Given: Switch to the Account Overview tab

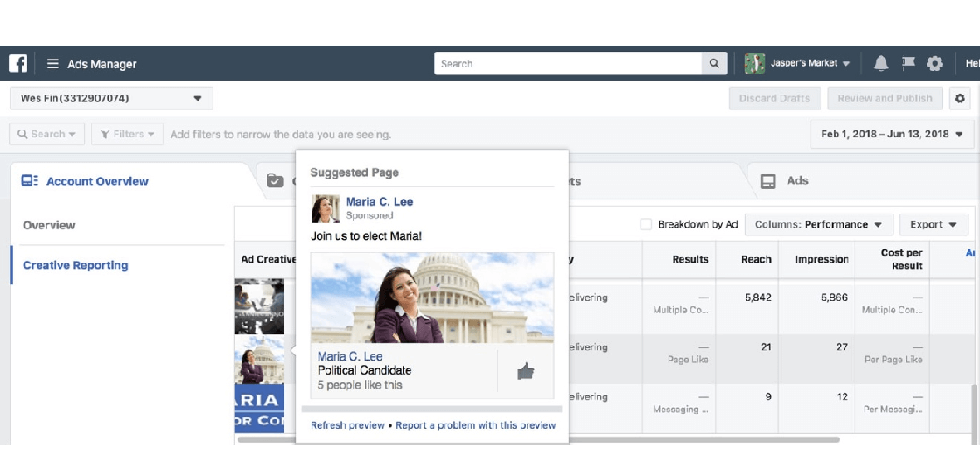Looking at the screenshot, I should (97, 181).
